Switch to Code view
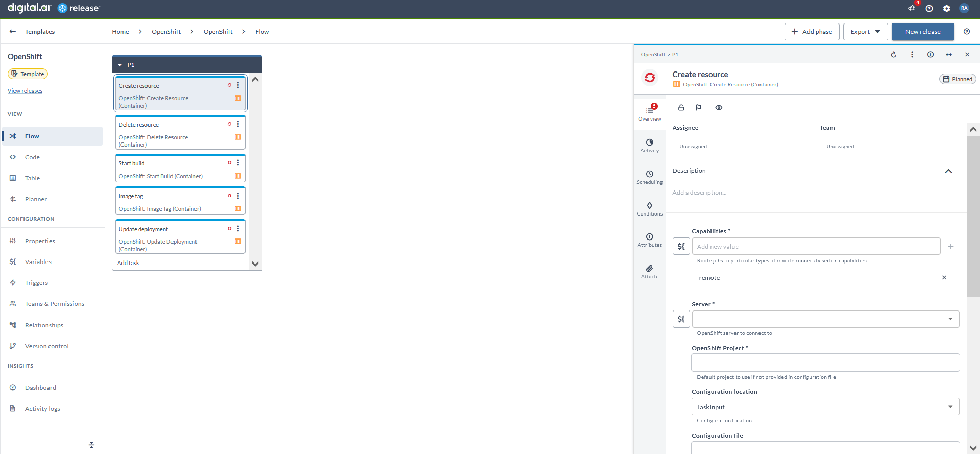980x454 pixels. point(53,157)
